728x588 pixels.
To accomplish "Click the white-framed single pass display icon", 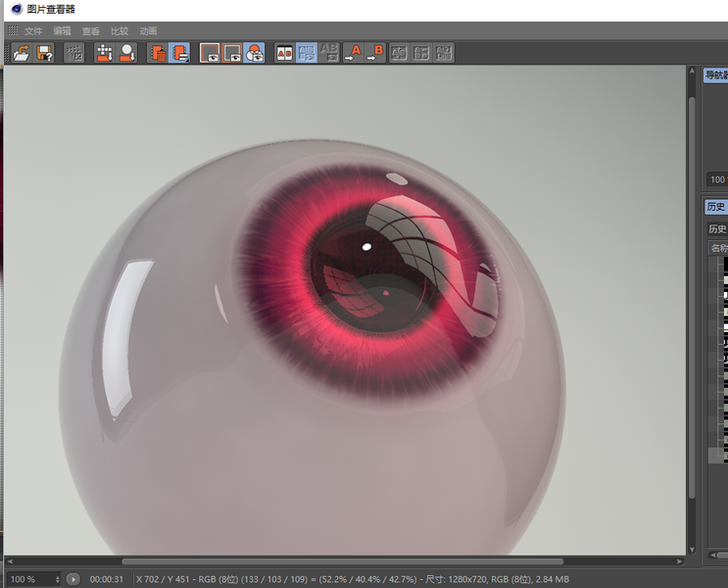I will coord(210,53).
